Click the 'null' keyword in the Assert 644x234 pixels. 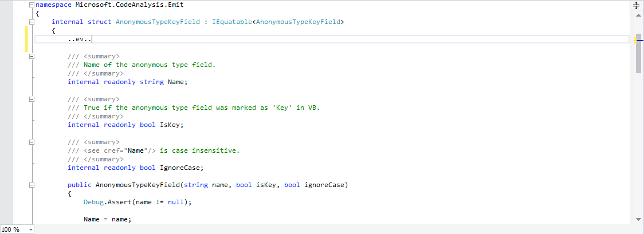[176, 203]
